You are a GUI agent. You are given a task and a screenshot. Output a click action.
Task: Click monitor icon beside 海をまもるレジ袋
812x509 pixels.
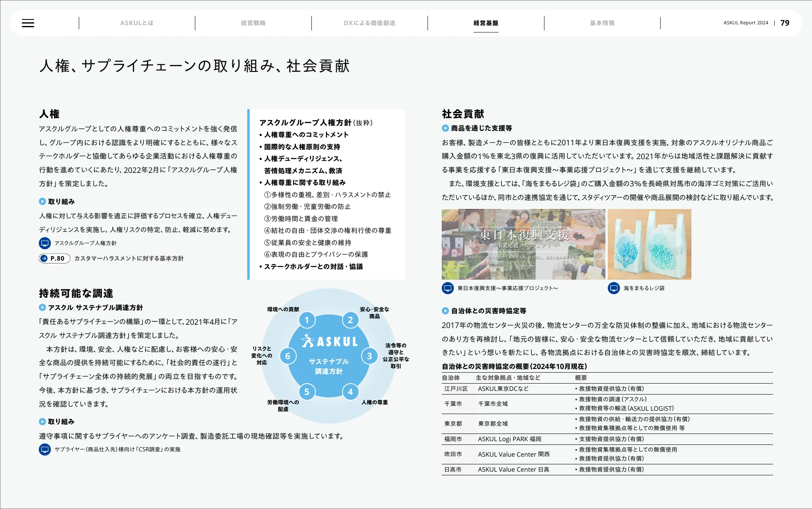613,288
